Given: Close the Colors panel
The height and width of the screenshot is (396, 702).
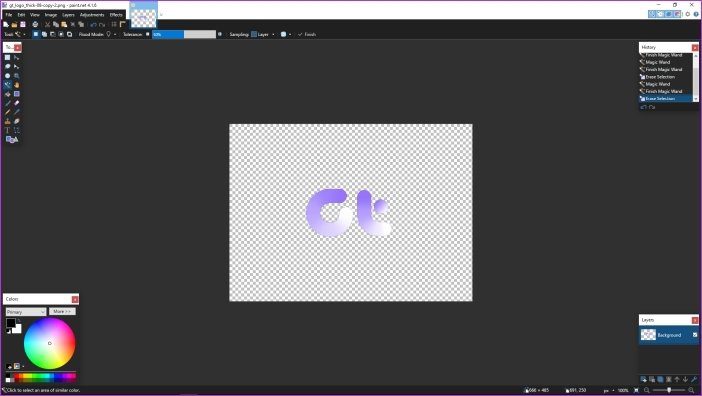Looking at the screenshot, I should coord(75,299).
